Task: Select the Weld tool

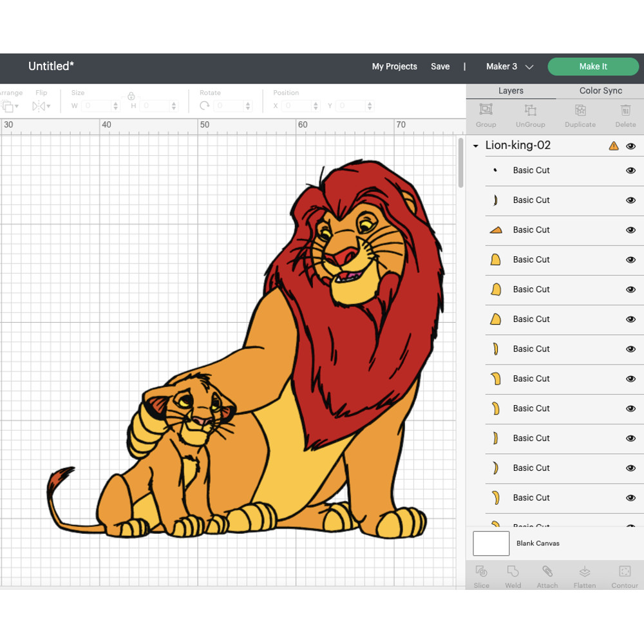Action: click(x=513, y=576)
